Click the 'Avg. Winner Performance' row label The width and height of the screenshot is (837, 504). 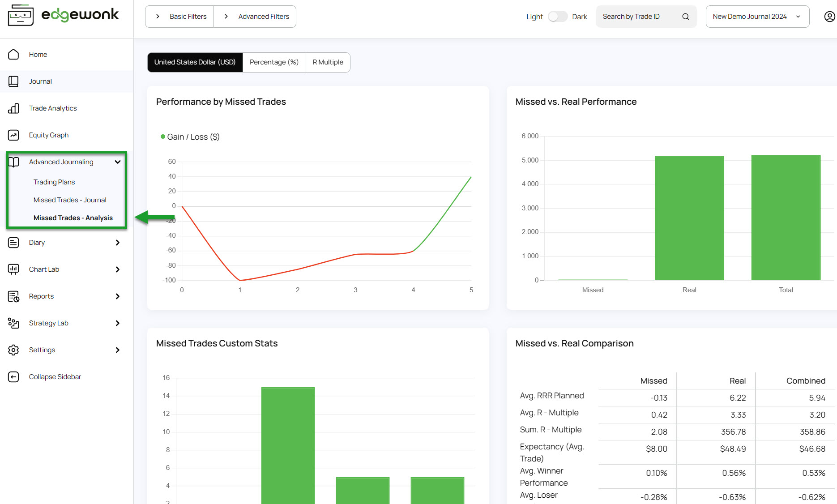coord(544,477)
